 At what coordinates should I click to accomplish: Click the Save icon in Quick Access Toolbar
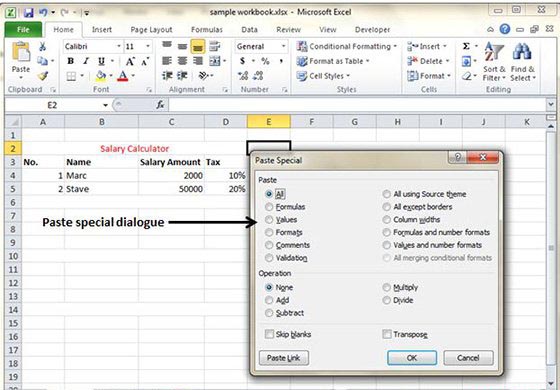point(29,13)
